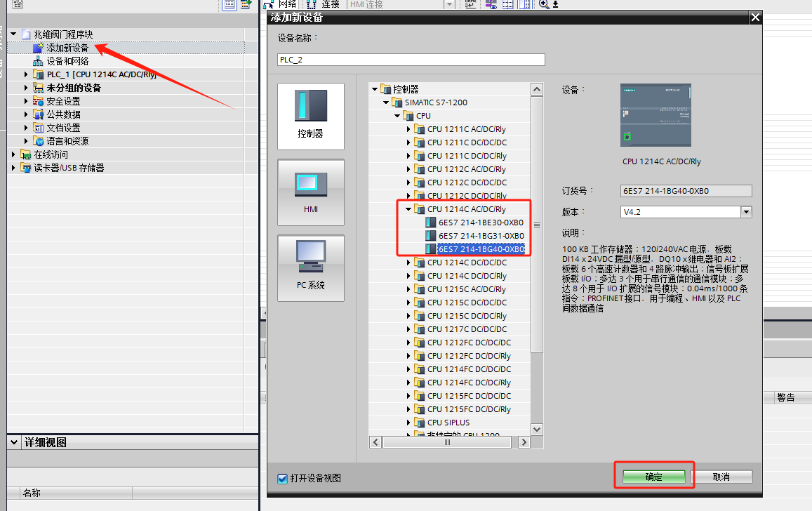The width and height of the screenshot is (812, 511).
Task: Expand the PLC_1 node in project tree
Action: (x=26, y=74)
